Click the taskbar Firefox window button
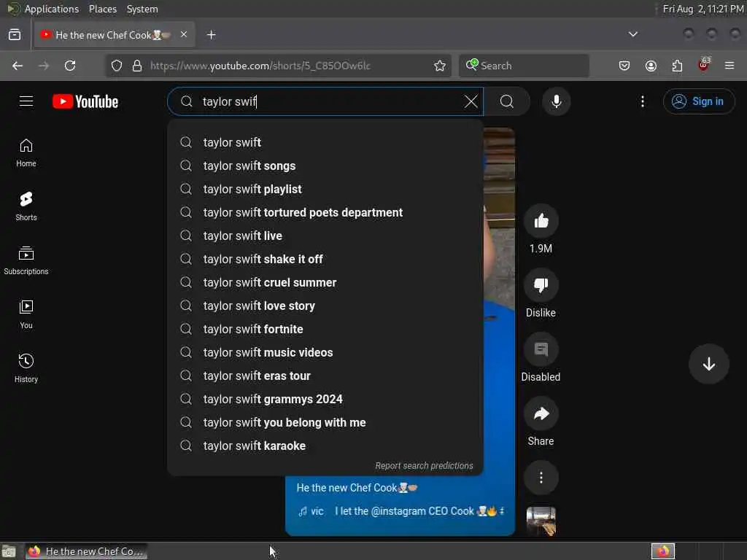Screen dimensions: 747x560 87,551
